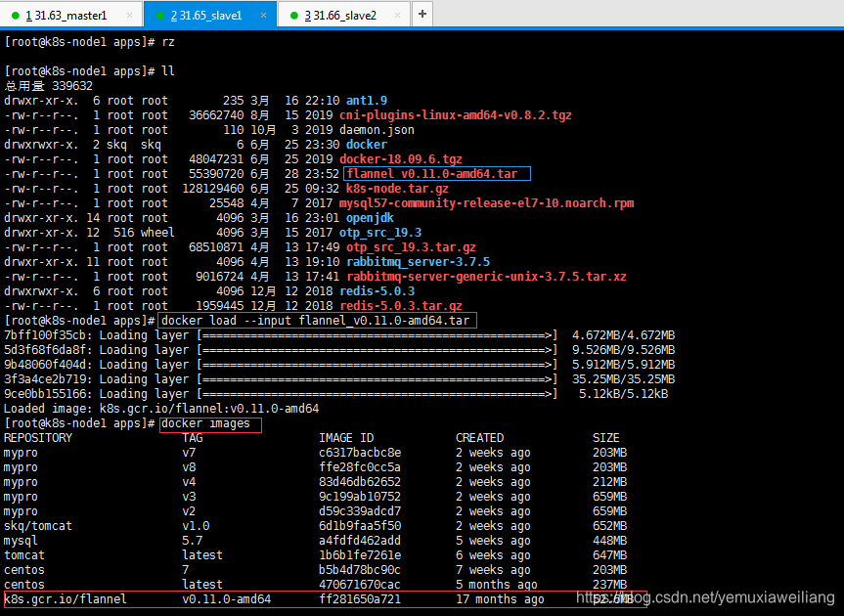
Task: Click the CREATED column header
Action: (479, 438)
